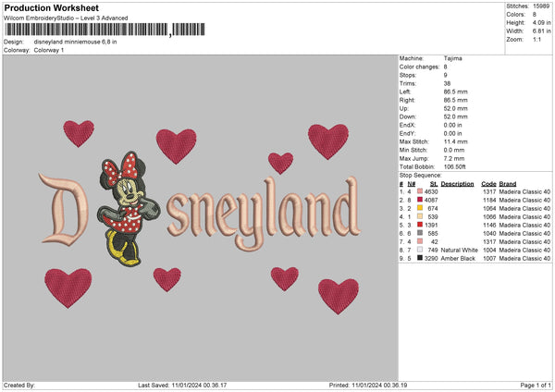Select thread code '1184' in stop sequence

489,200
